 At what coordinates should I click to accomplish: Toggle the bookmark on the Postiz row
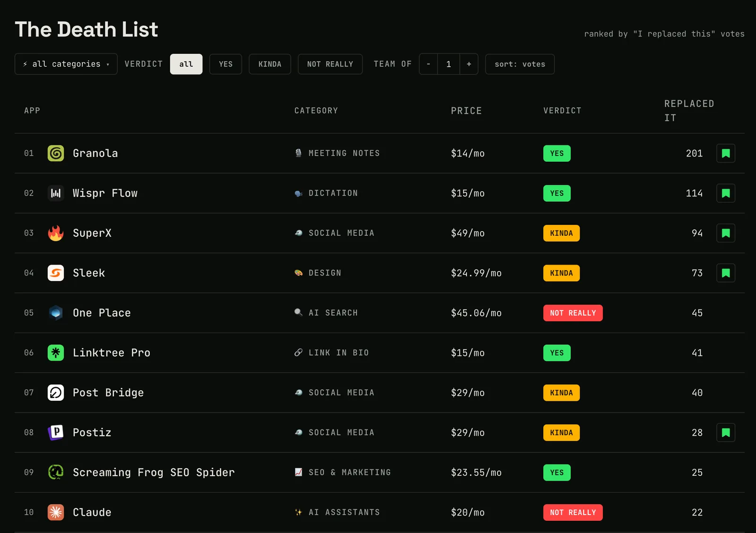726,432
